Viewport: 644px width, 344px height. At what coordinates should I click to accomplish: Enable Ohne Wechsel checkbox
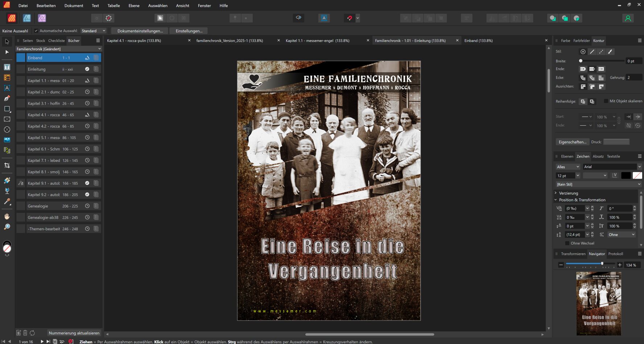click(x=567, y=243)
